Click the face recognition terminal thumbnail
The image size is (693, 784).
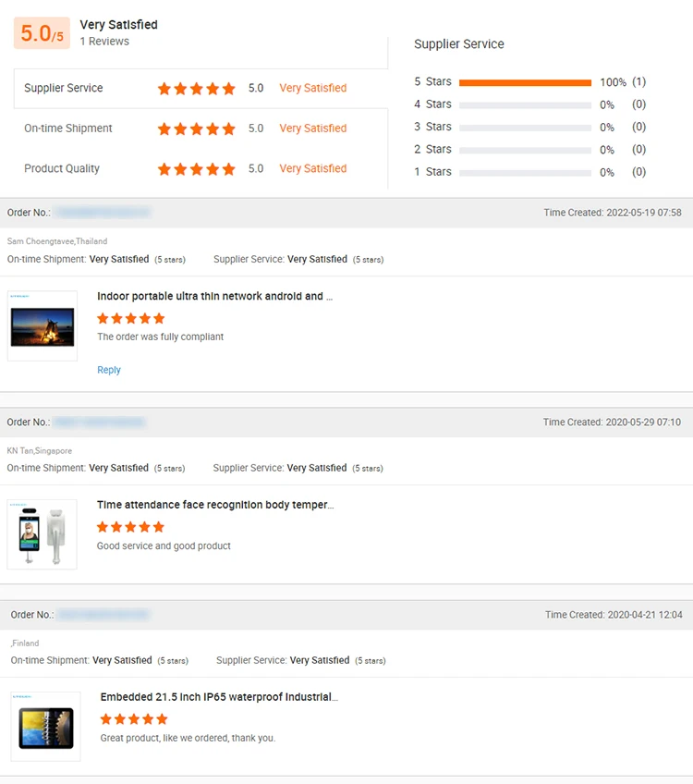point(43,534)
